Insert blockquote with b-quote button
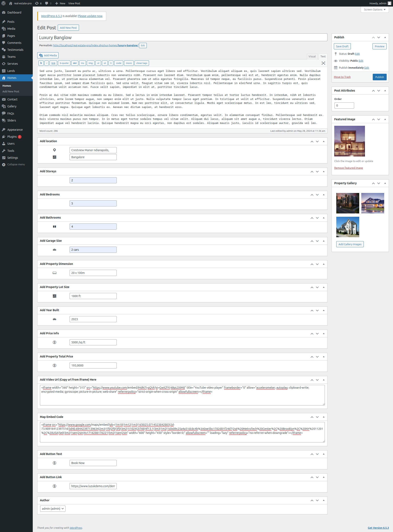This screenshot has width=393, height=532. [x=64, y=63]
